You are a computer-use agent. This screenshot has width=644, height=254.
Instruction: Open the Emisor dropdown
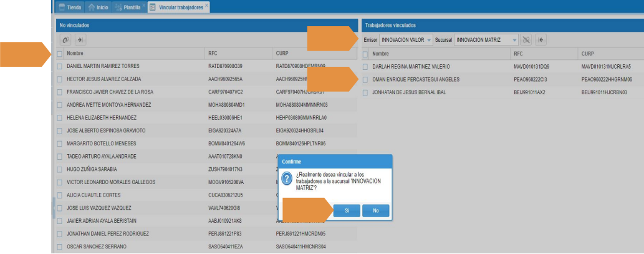(429, 40)
